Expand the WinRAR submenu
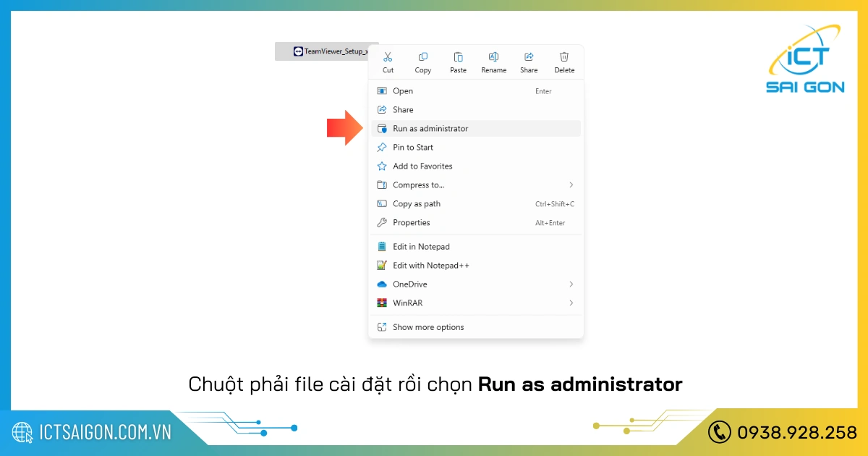868x456 pixels. pyautogui.click(x=476, y=303)
